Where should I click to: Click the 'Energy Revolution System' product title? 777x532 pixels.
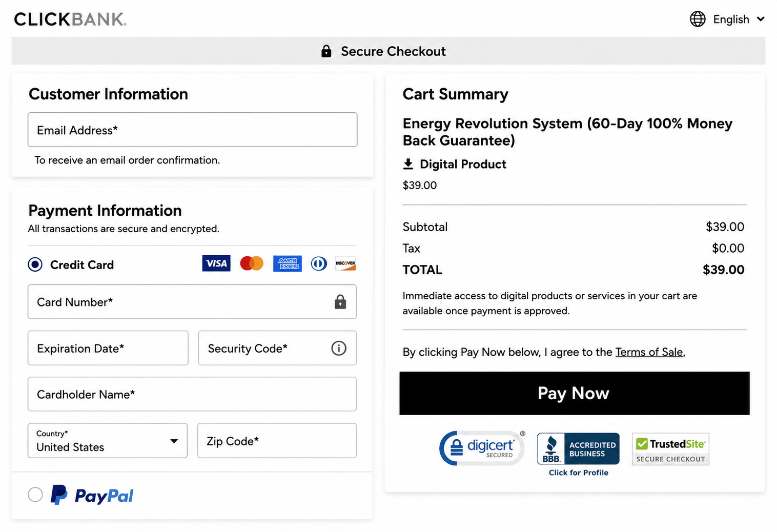tap(568, 132)
